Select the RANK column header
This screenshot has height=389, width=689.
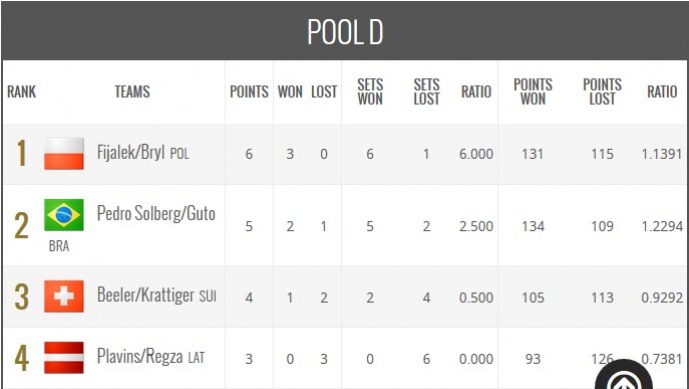[x=22, y=91]
